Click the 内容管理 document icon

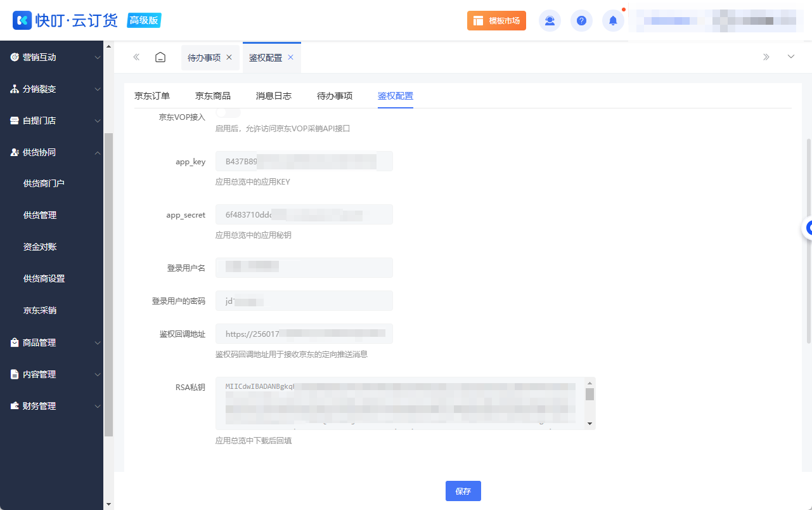[15, 374]
